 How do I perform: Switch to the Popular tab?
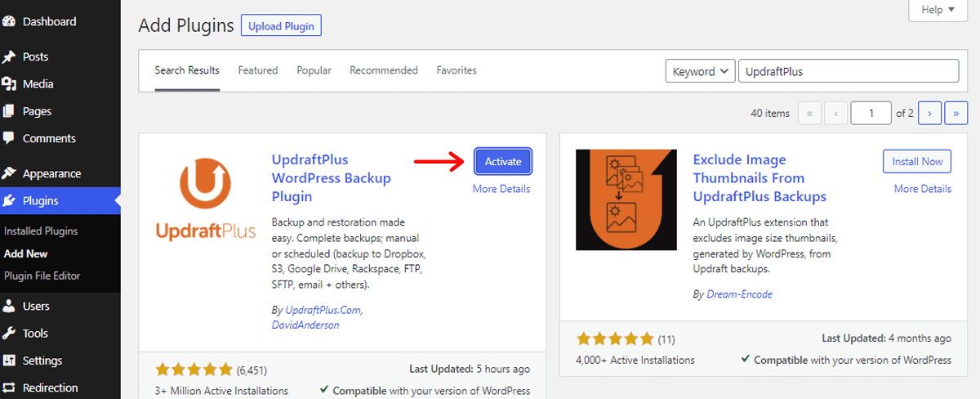[314, 70]
